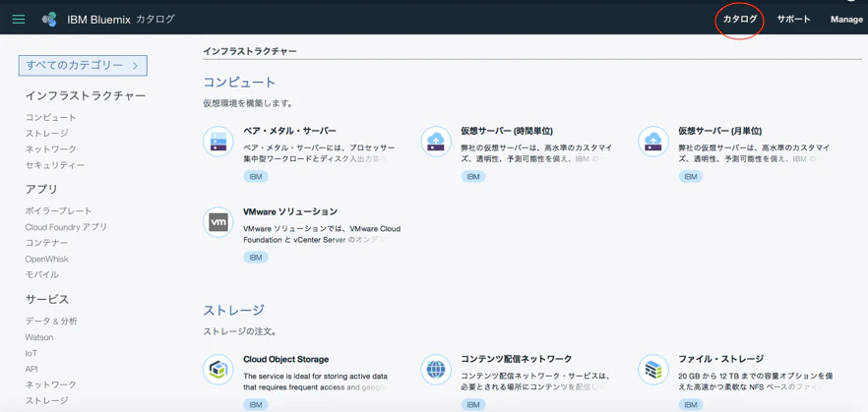Click the ストレージ section heading in main area
Viewport: 868px width, 412px height.
coord(233,311)
